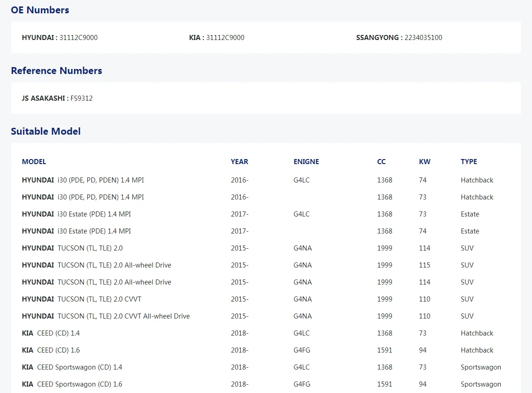The width and height of the screenshot is (532, 393).
Task: Click the Suitable Model heading
Action: click(46, 131)
